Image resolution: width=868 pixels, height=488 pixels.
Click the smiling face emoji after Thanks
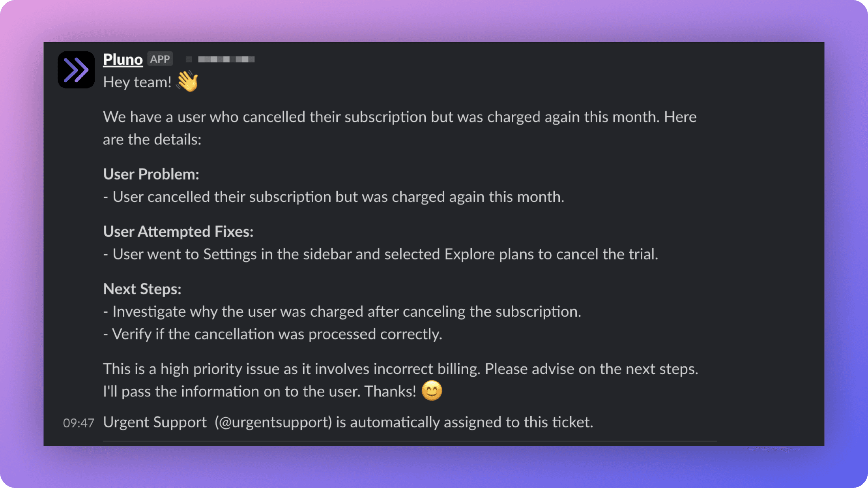(x=432, y=391)
